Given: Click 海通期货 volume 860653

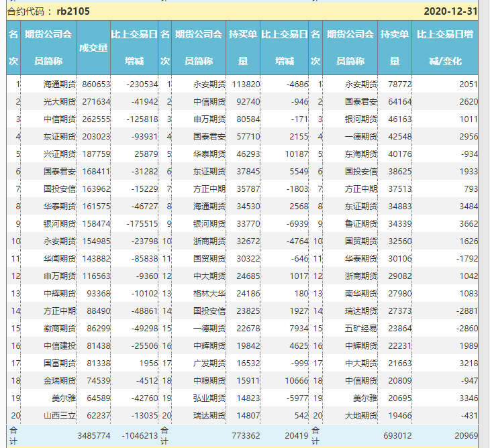Looking at the screenshot, I should tap(96, 85).
